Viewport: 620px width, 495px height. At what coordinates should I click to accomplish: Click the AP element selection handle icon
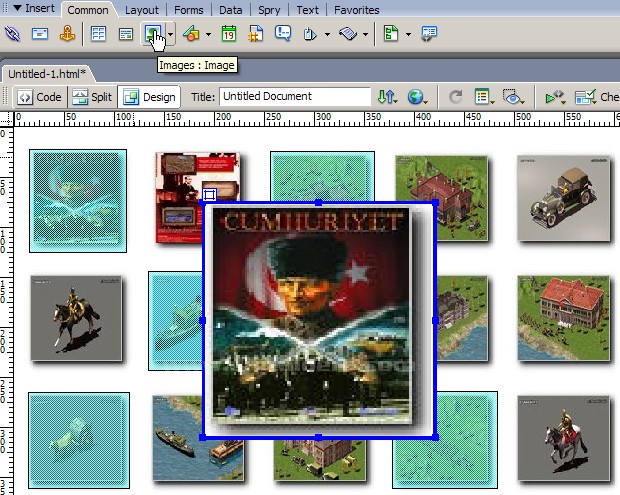[209, 195]
